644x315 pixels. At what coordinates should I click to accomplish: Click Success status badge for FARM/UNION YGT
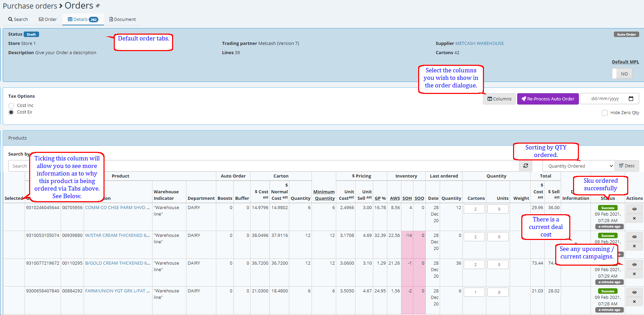pos(608,291)
